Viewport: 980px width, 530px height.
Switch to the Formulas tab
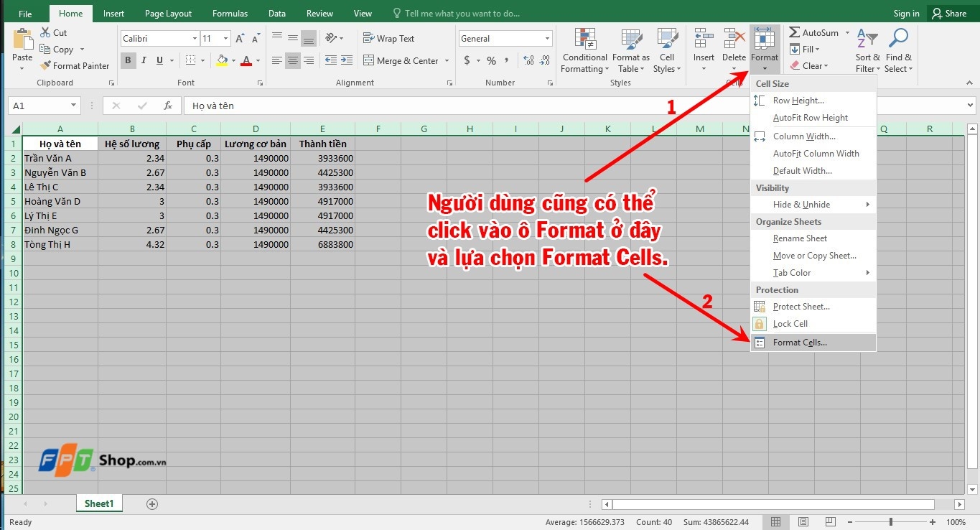tap(230, 12)
